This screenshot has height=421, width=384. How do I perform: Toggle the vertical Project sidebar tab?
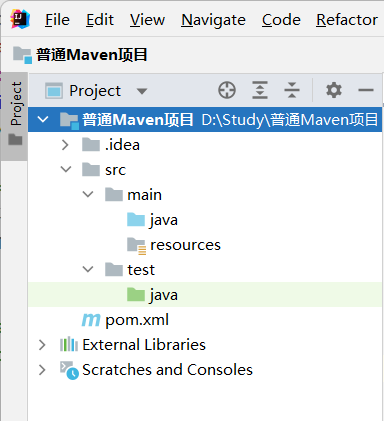[x=16, y=113]
